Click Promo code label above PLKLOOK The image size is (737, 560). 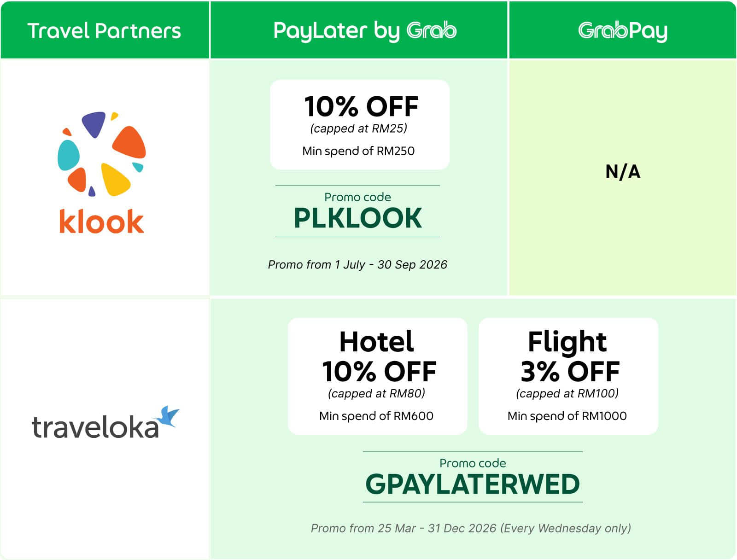point(357,197)
